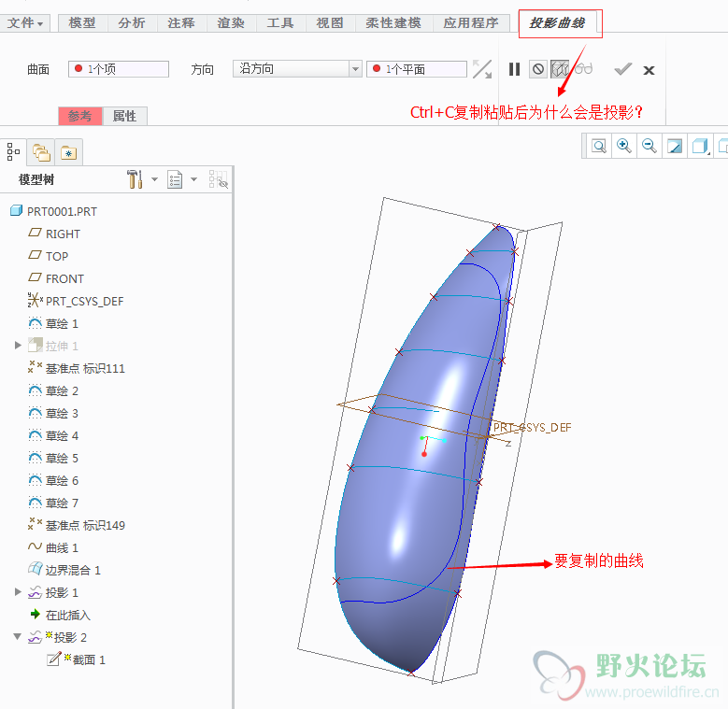Open the 属性 panel tab

(124, 116)
